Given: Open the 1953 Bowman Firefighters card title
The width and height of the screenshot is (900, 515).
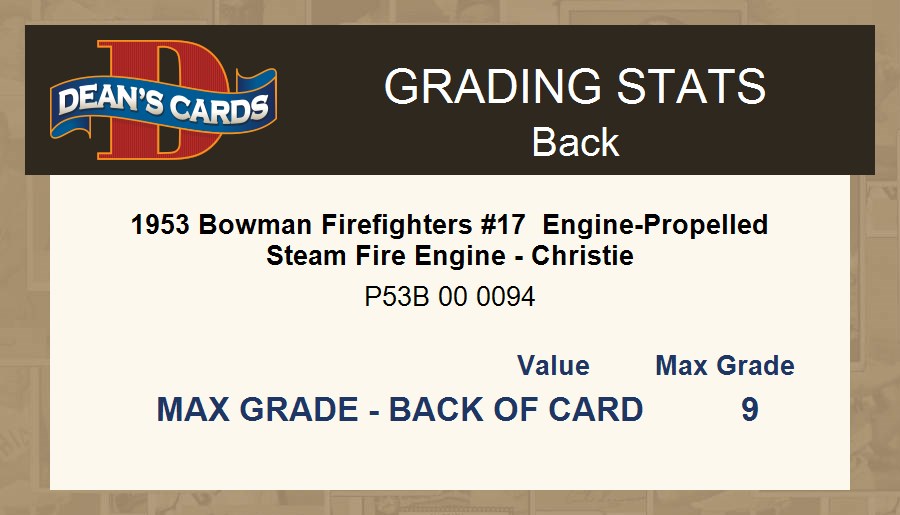Looking at the screenshot, I should (x=449, y=224).
